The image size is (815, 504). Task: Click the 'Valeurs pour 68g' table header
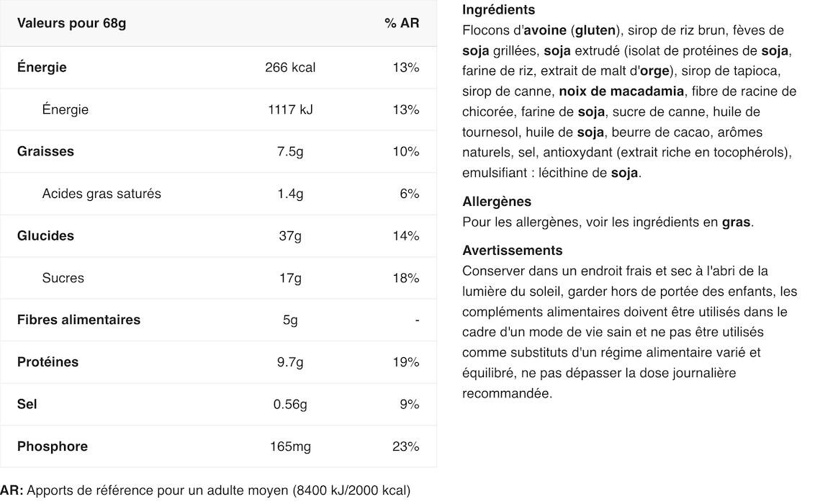click(x=71, y=23)
